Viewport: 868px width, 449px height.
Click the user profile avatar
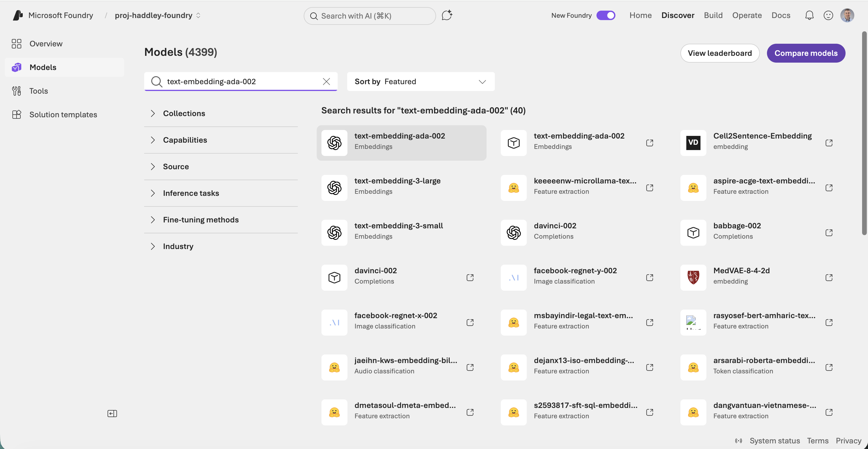click(x=847, y=15)
